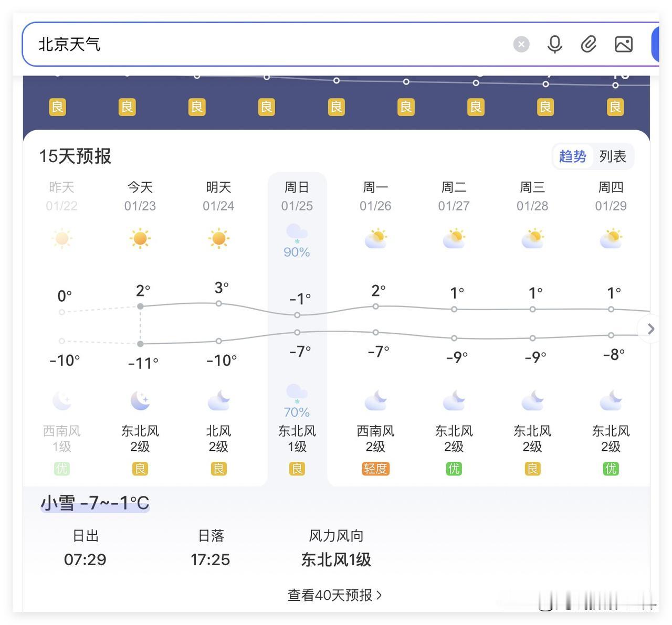Viewport: 672px width, 625px height.
Task: Select Sunday's snow weather icon
Action: 297,232
